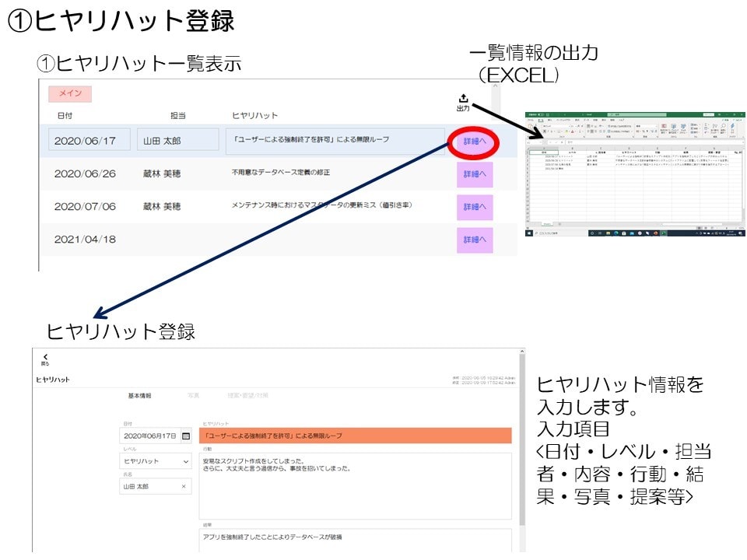Open 詳細へ for the 2020/07/06 row
Image resolution: width=747 pixels, height=560 pixels.
pyautogui.click(x=475, y=207)
